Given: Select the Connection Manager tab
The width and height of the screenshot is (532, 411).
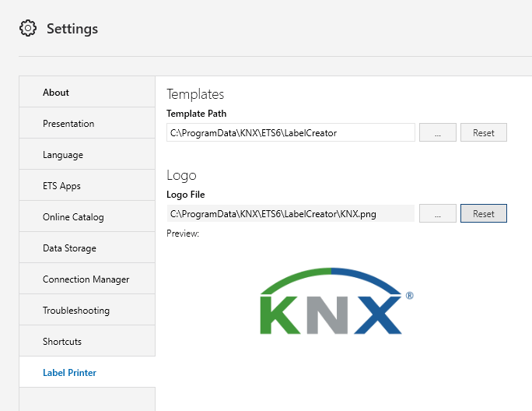Looking at the screenshot, I should pyautogui.click(x=87, y=279).
